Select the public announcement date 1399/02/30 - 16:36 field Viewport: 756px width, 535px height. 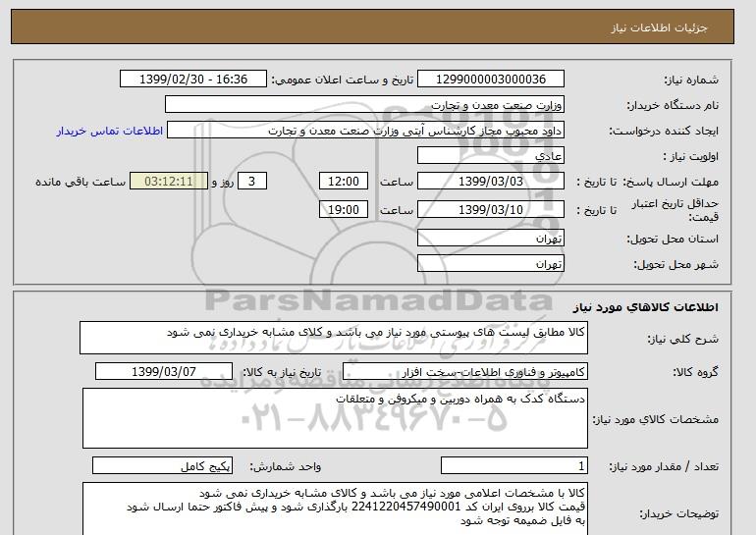[x=192, y=80]
